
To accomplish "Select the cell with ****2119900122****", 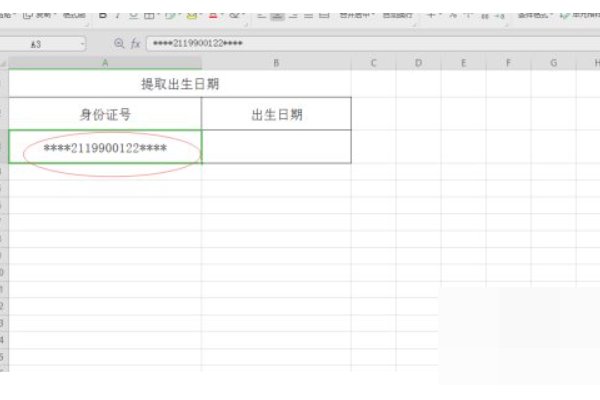I will [105, 147].
